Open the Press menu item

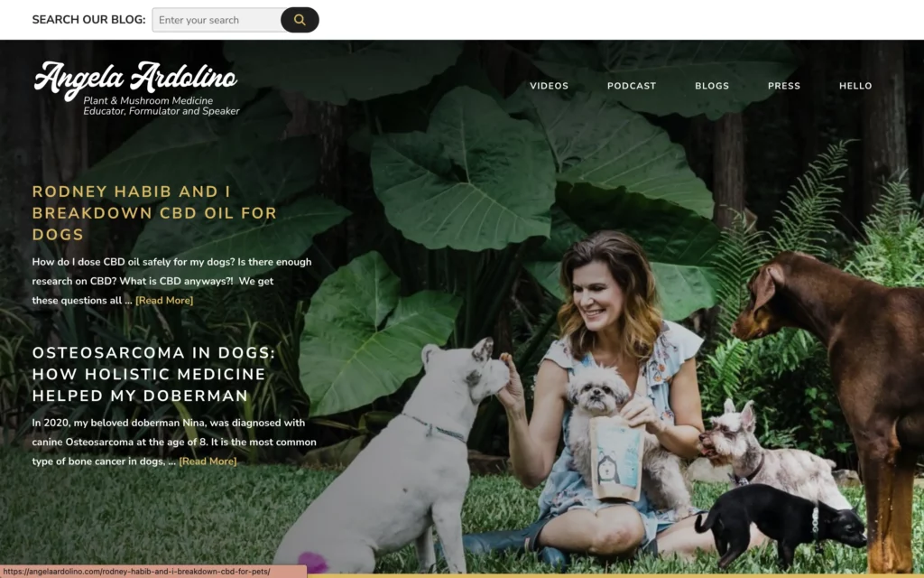784,86
